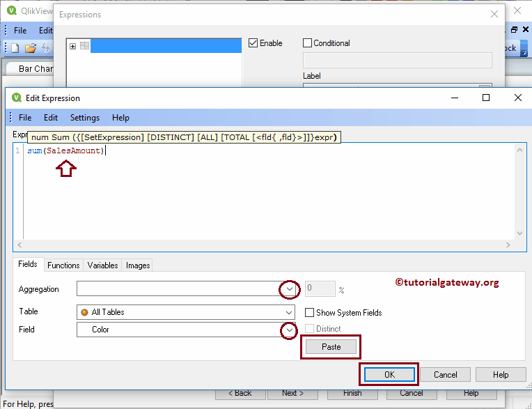The height and width of the screenshot is (409, 532).
Task: Open Help menu in Edit Expression
Action: tap(120, 118)
